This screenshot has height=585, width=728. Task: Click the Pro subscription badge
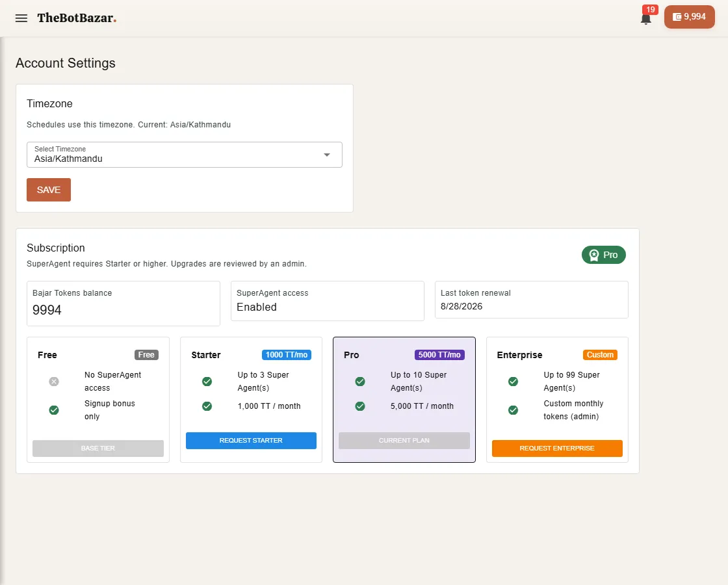tap(604, 255)
